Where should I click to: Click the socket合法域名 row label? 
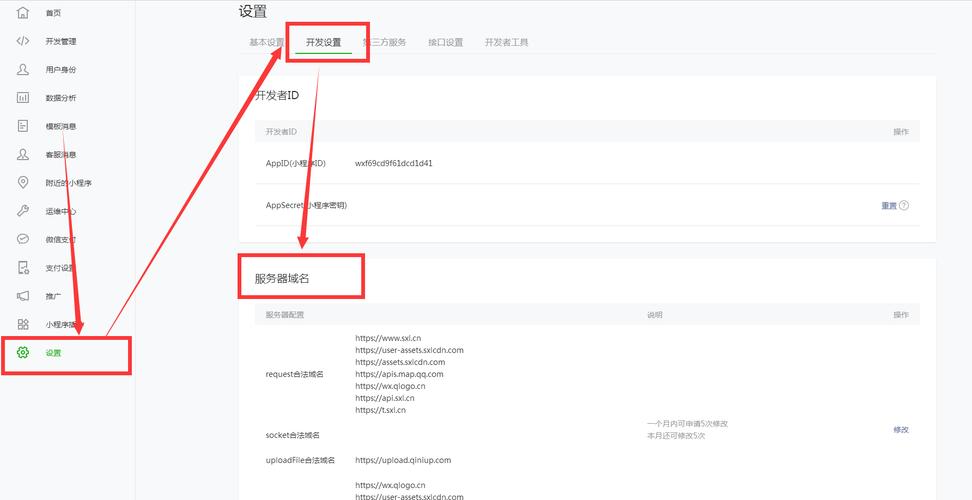(293, 436)
